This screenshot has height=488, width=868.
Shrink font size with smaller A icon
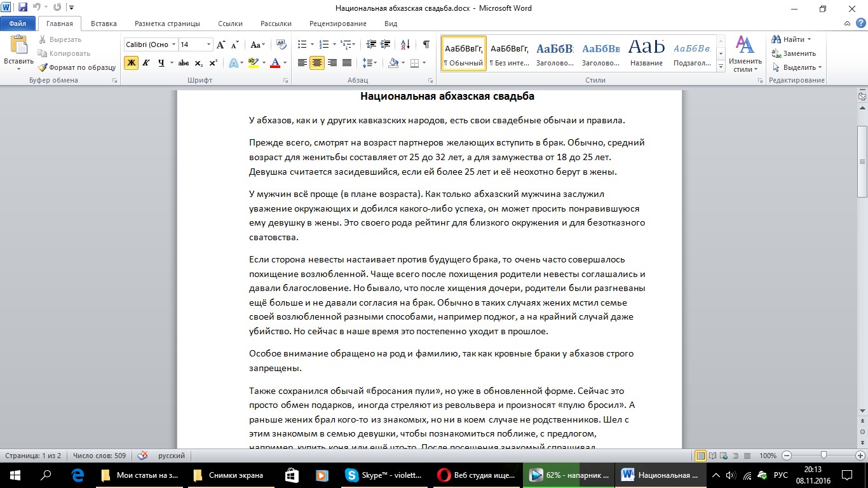click(x=234, y=44)
